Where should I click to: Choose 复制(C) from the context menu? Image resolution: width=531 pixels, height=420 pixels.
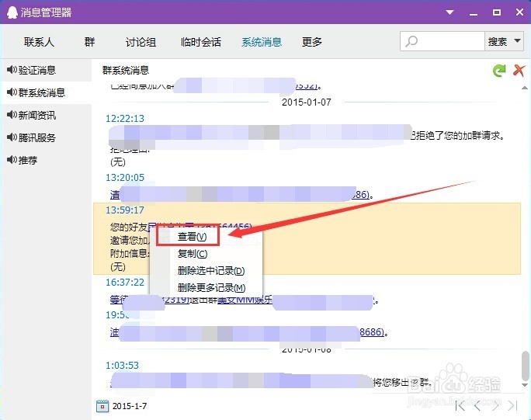(193, 254)
